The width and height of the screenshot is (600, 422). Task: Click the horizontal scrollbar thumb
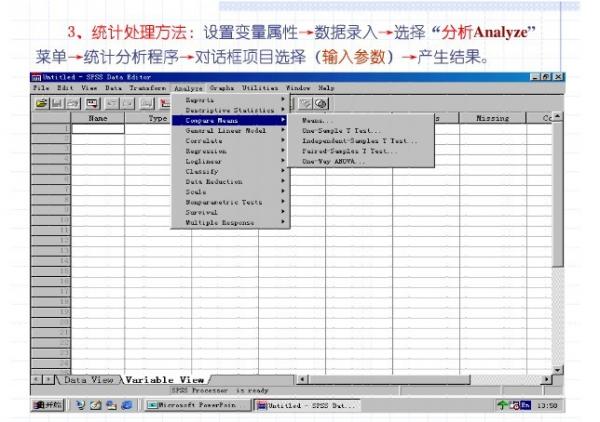(x=389, y=380)
